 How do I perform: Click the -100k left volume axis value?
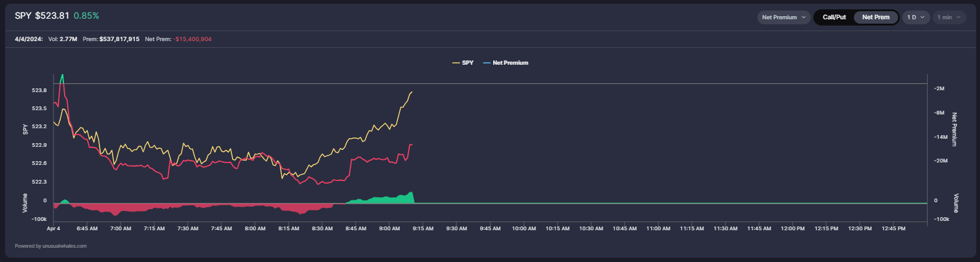tap(39, 219)
